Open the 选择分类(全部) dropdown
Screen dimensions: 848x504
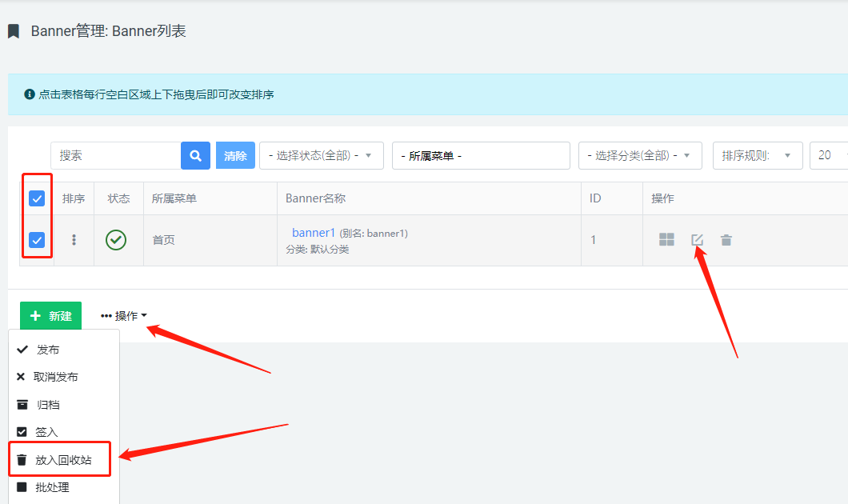click(639, 156)
